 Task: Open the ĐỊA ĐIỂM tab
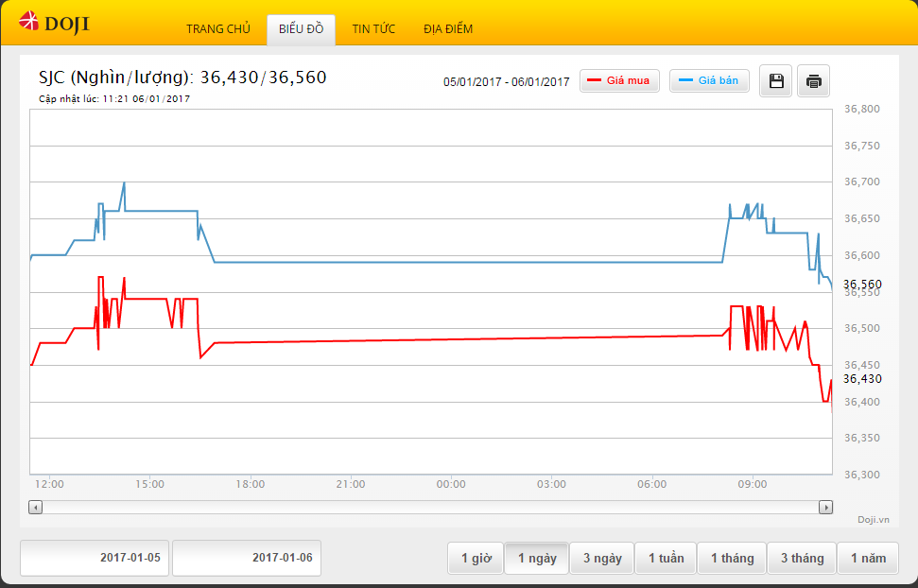click(448, 28)
